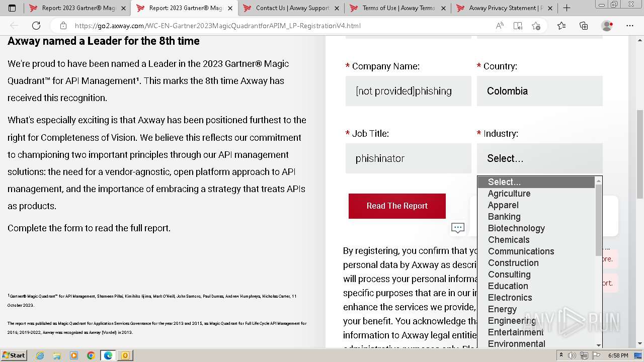Open the orange app taskbar icon

[125, 355]
